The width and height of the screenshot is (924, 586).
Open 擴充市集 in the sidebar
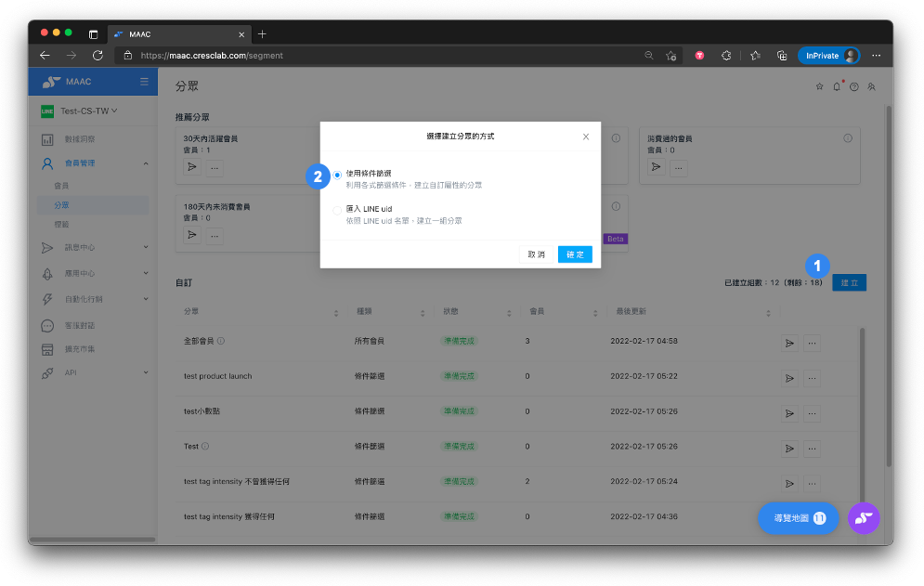(x=80, y=349)
